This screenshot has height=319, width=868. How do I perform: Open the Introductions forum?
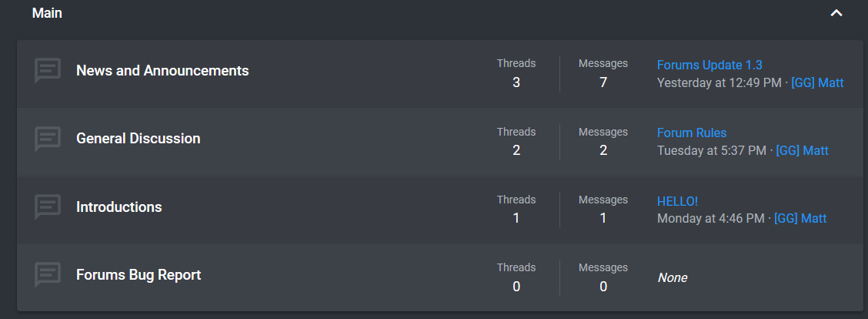click(x=119, y=207)
